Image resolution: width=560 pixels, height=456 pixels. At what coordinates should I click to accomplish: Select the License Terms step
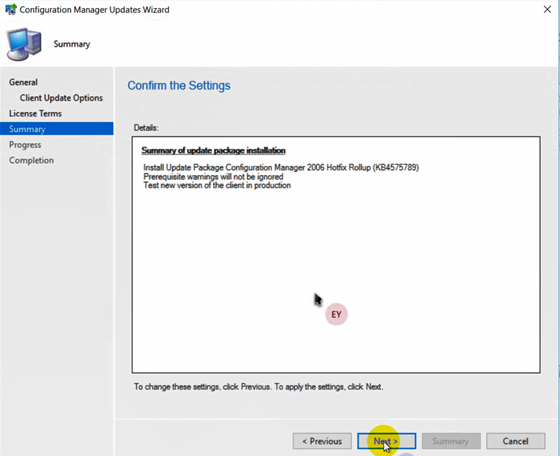point(35,114)
